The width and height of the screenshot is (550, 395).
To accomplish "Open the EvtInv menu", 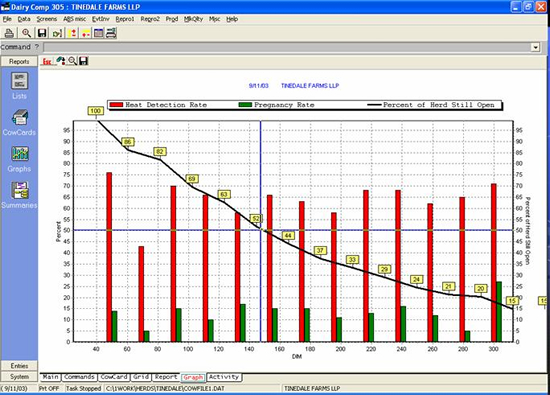I will pos(101,19).
